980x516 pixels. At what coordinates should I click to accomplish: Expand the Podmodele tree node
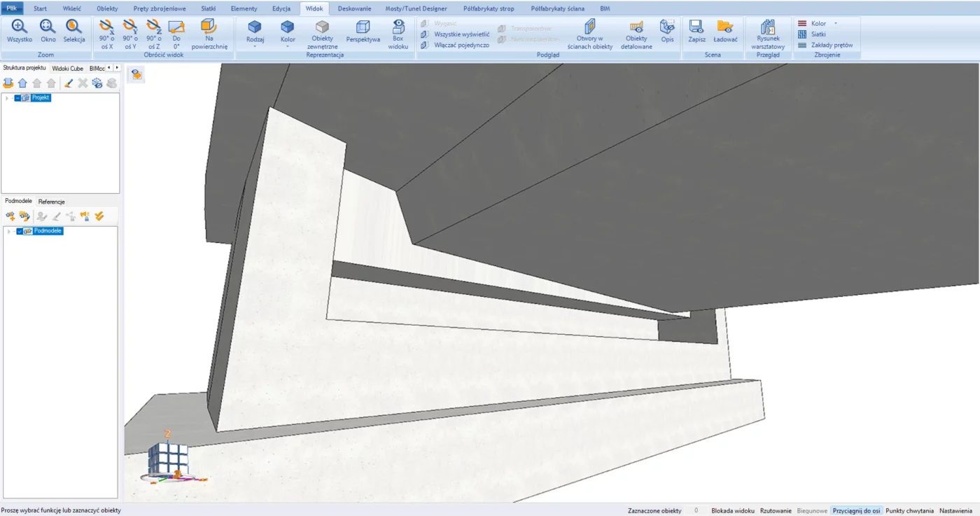tap(9, 231)
